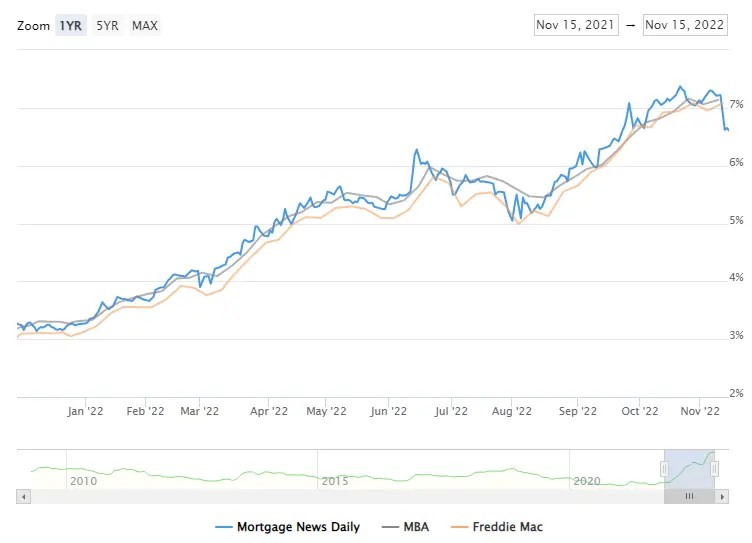The width and height of the screenshot is (752, 543).
Task: Click the 5% y-axis label
Action: [x=736, y=220]
